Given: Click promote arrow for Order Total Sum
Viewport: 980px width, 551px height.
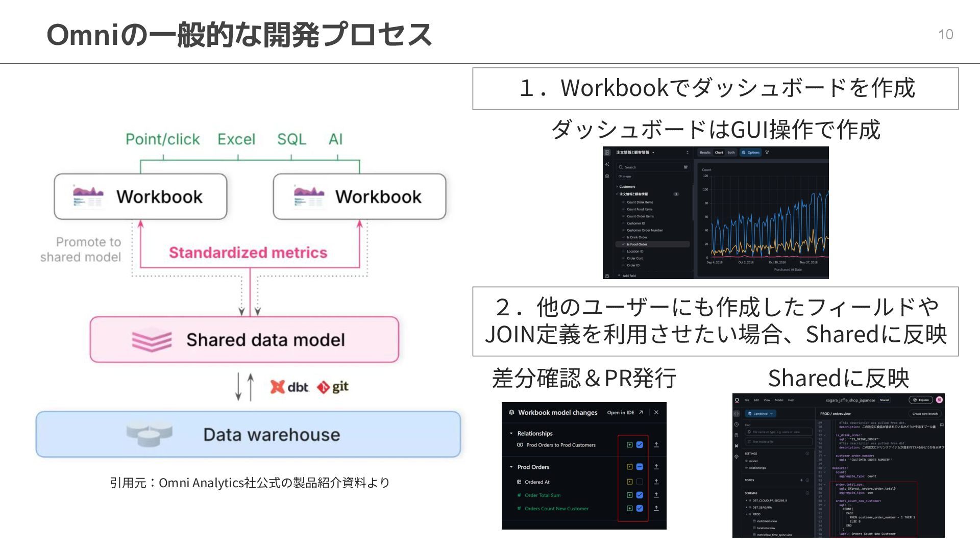Looking at the screenshot, I should pyautogui.click(x=656, y=495).
